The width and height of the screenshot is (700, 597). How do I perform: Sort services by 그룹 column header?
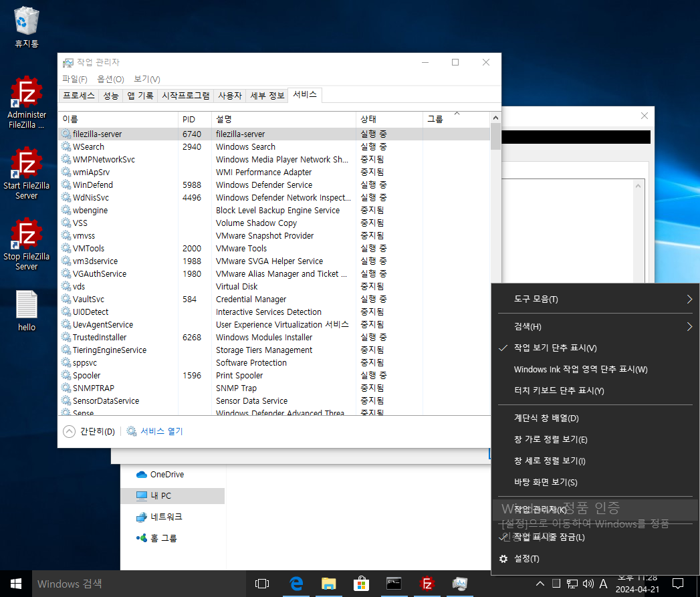(456, 119)
